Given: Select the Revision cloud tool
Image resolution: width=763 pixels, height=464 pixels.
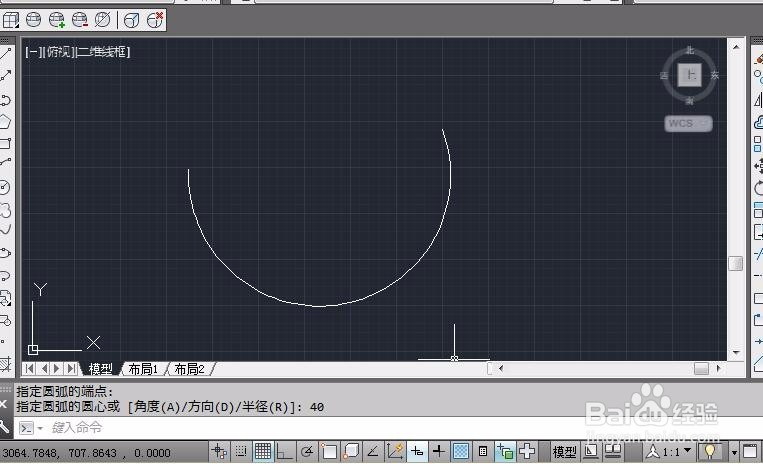Looking at the screenshot, I should pyautogui.click(x=6, y=210).
